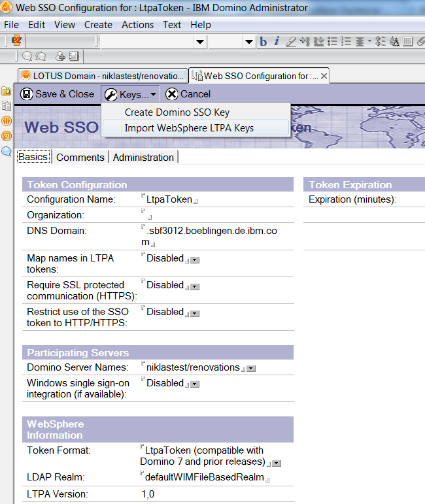This screenshot has width=425, height=504.
Task: Choose Import WebSphere LTPA Keys
Action: (x=196, y=128)
